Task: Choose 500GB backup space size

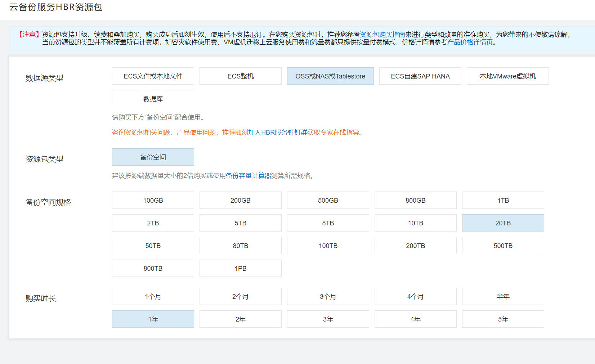Action: coord(328,200)
